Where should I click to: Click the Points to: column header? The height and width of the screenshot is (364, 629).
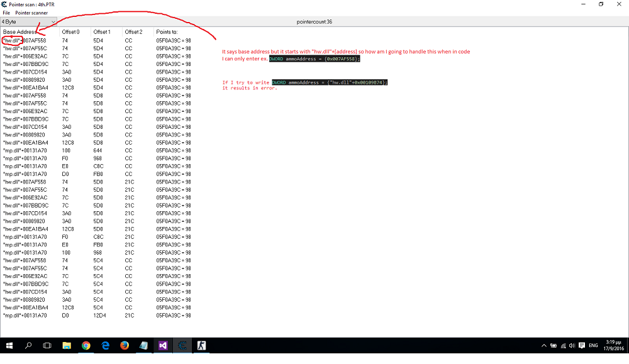167,31
